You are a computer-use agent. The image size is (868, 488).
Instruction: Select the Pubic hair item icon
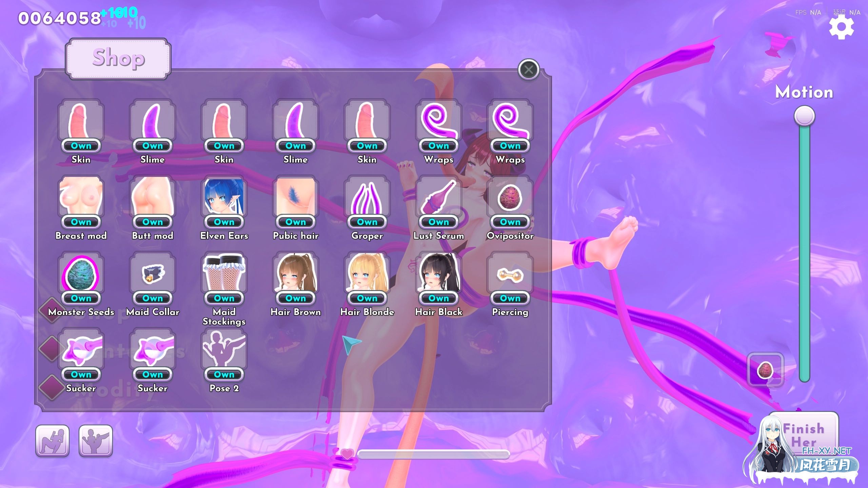295,197
